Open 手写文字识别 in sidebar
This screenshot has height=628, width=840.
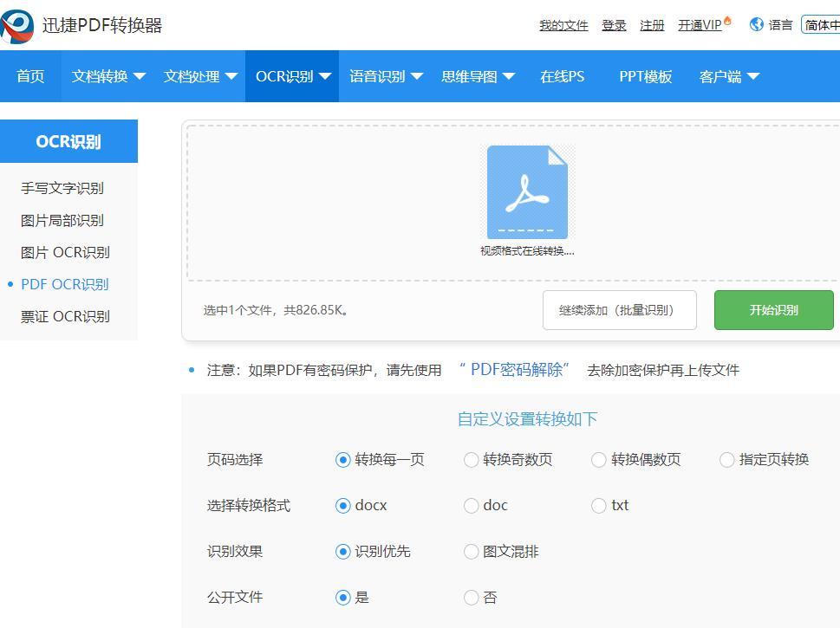62,189
